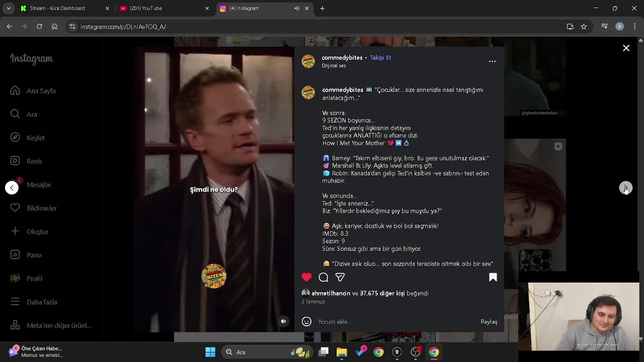Play the video by clicking Barney frame

click(x=214, y=190)
